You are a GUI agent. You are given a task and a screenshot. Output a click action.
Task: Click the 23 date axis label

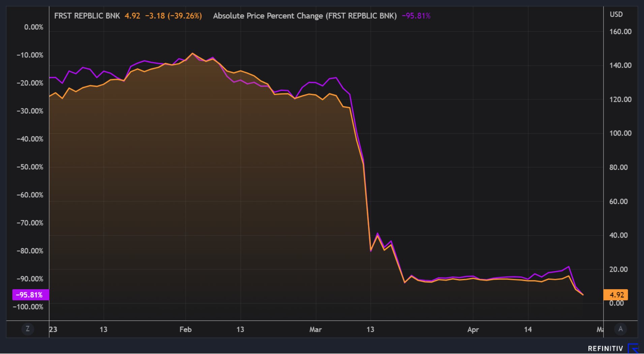pyautogui.click(x=53, y=329)
